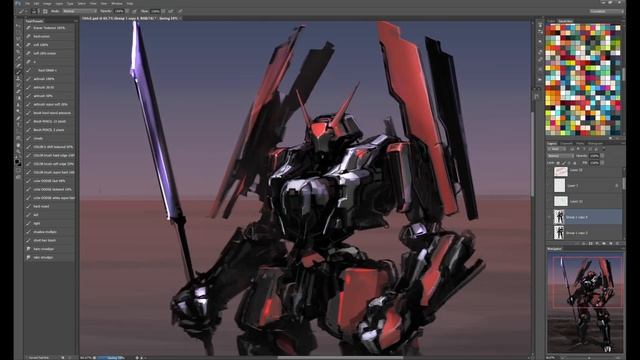The image size is (640, 360).
Task: Open the workspace switcher dropdown
Action: coord(606,11)
